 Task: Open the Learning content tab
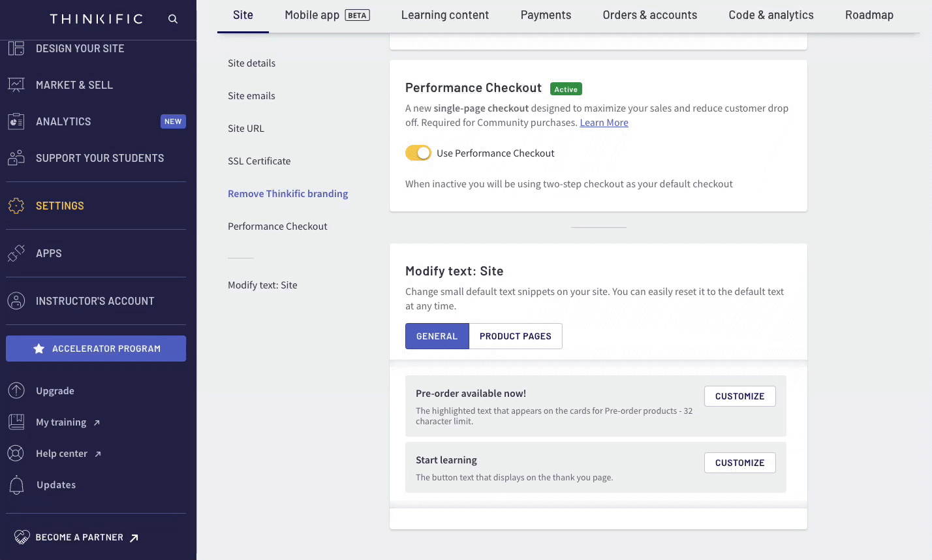(x=445, y=15)
